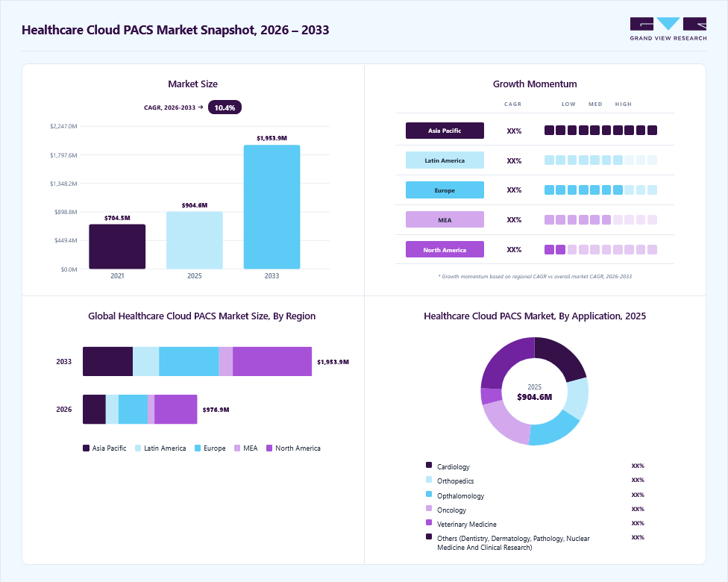Screen dimensions: 728x582
Task: Click the MEA momentum indicator blocks
Action: (x=600, y=219)
